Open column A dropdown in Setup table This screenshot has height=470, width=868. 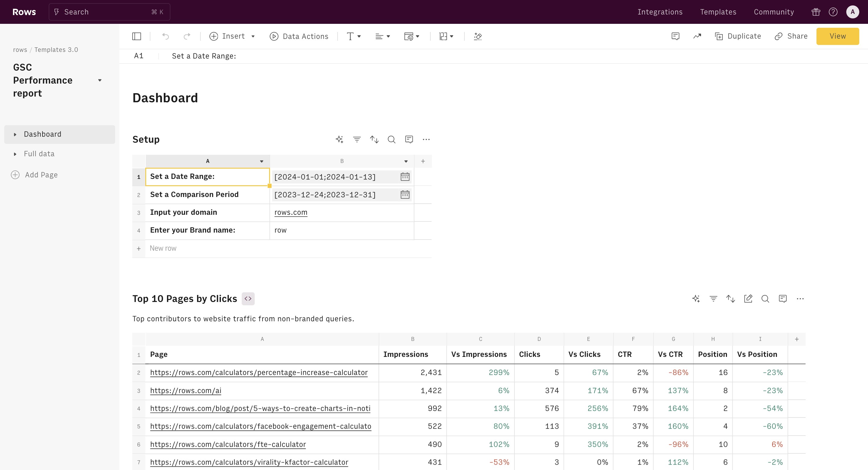262,161
